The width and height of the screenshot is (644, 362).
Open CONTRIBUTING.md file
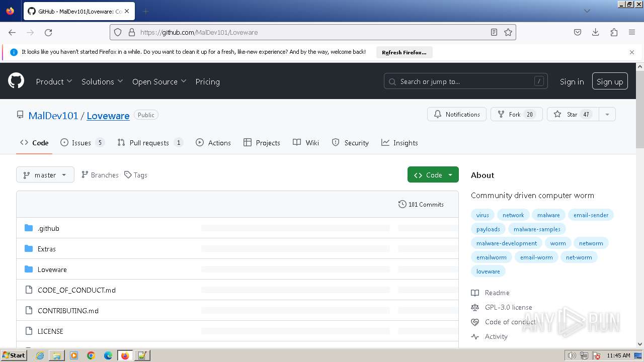(x=68, y=311)
